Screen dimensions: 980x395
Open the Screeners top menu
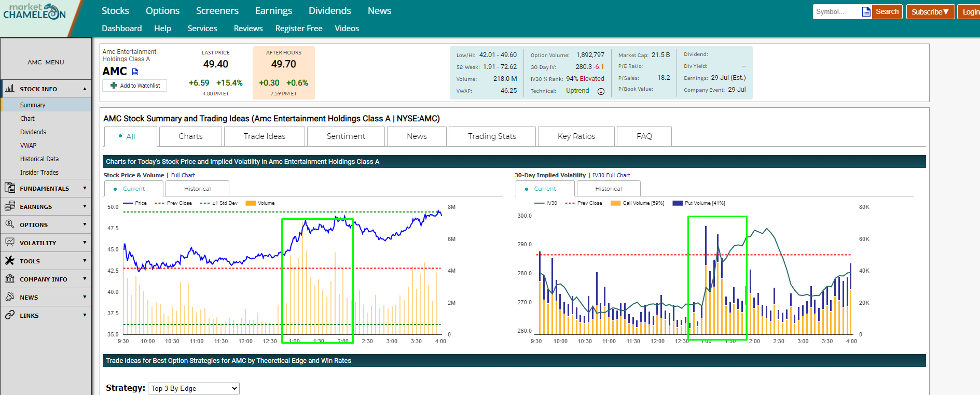coord(217,11)
